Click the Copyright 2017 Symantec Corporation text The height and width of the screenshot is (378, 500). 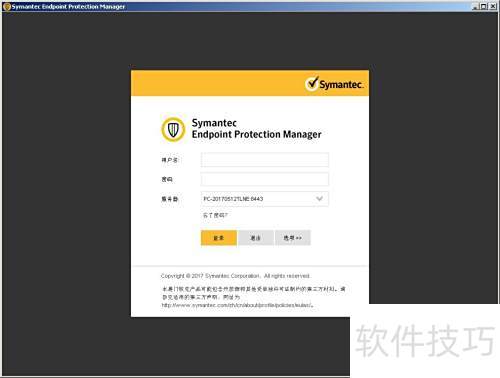click(x=236, y=276)
